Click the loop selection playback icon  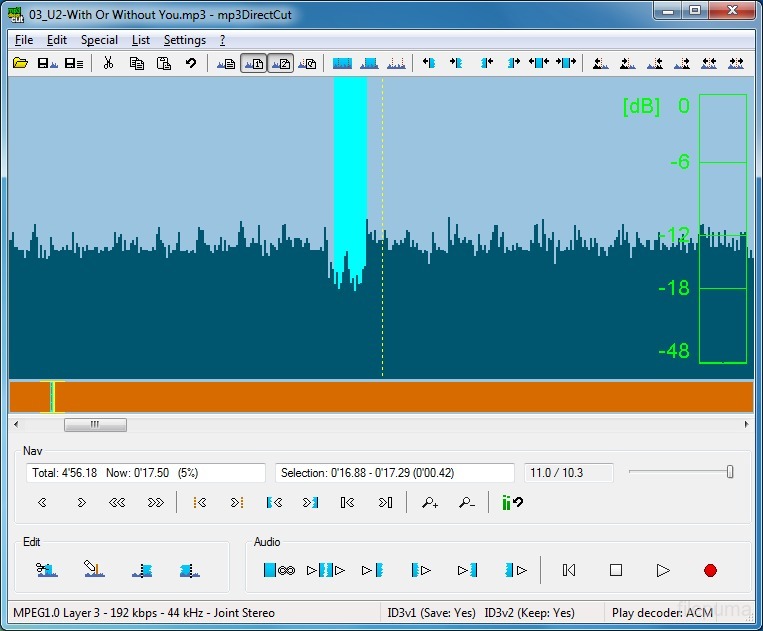[x=279, y=570]
